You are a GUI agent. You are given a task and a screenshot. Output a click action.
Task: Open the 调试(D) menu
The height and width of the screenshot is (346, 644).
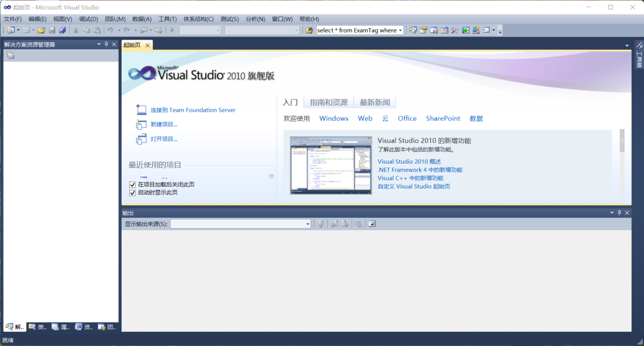88,19
